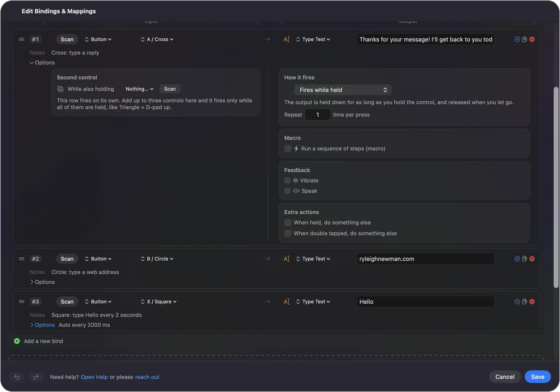Image resolution: width=560 pixels, height=392 pixels.
Task: Open the B / Circle control dropdown
Action: pyautogui.click(x=157, y=259)
